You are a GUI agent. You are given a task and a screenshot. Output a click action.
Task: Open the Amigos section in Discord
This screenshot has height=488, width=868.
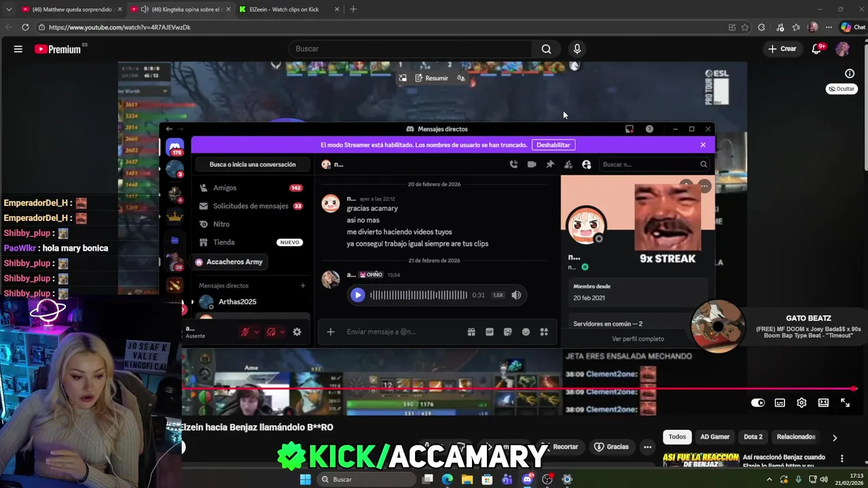pyautogui.click(x=251, y=188)
